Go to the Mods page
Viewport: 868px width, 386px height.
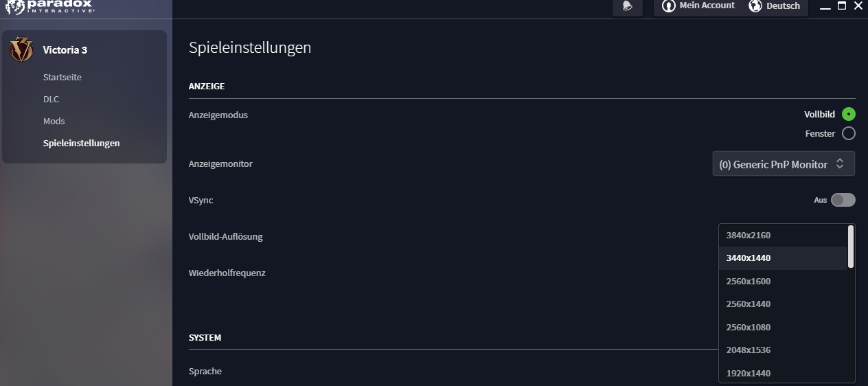coord(54,122)
